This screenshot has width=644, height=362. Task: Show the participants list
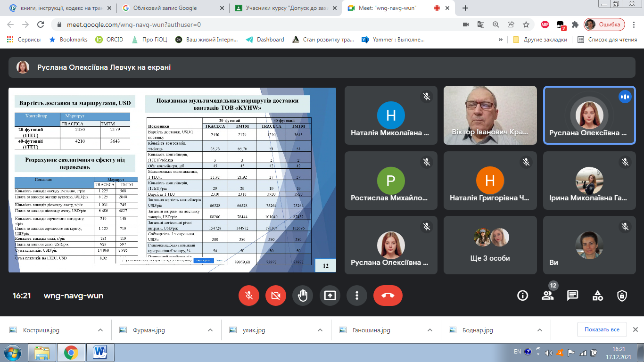pyautogui.click(x=547, y=296)
